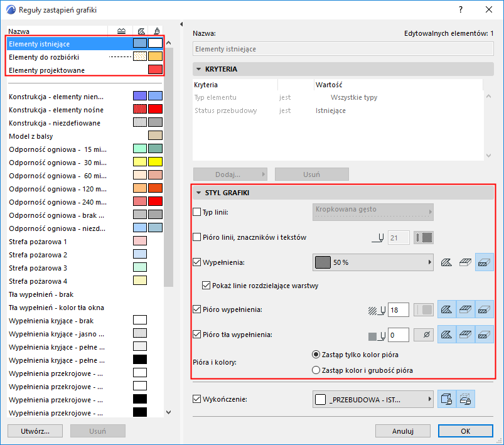
Task: Click the fill pen icon beside value 18
Action: 377,310
